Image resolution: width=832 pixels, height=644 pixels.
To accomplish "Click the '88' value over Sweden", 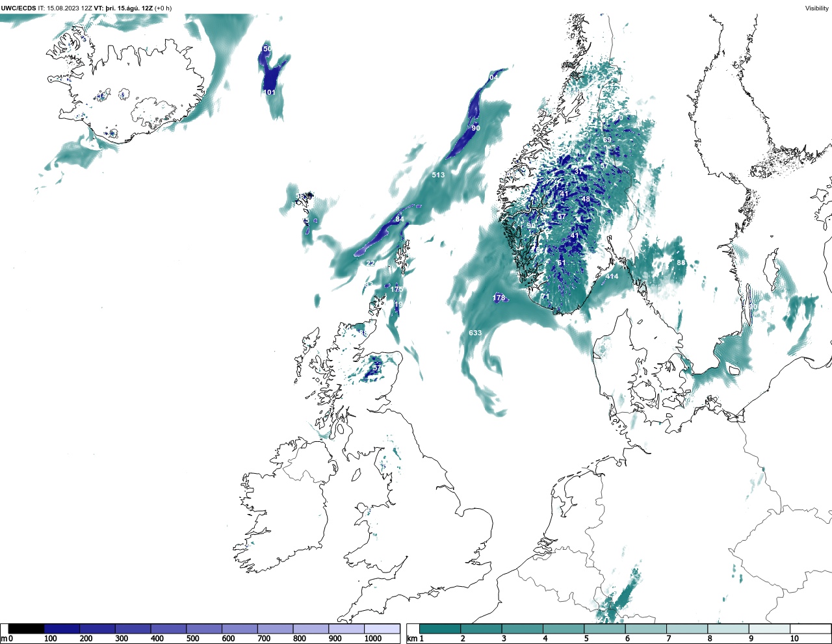I will [681, 263].
